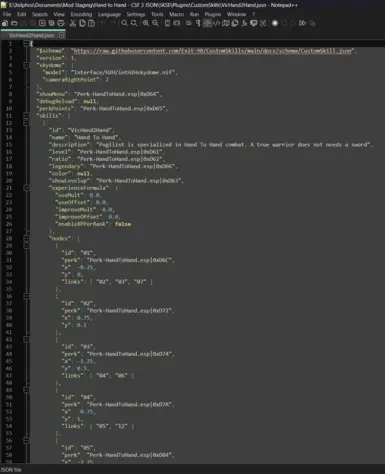Open Find dialog with magnifier icon

125,23
